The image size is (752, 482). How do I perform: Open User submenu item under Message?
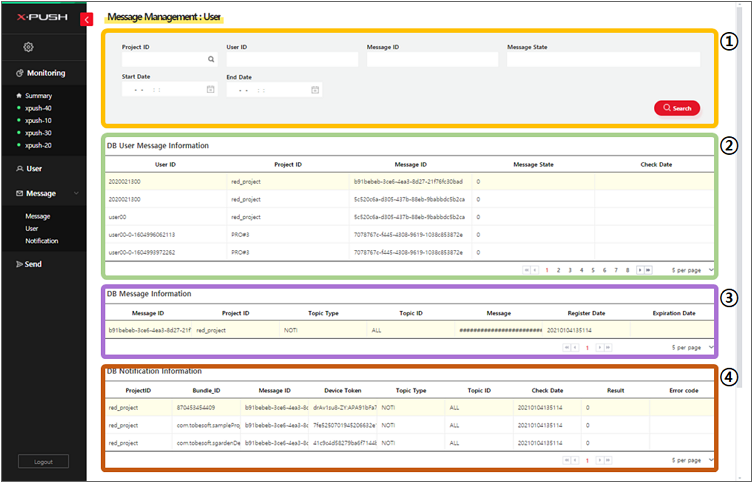click(x=32, y=229)
